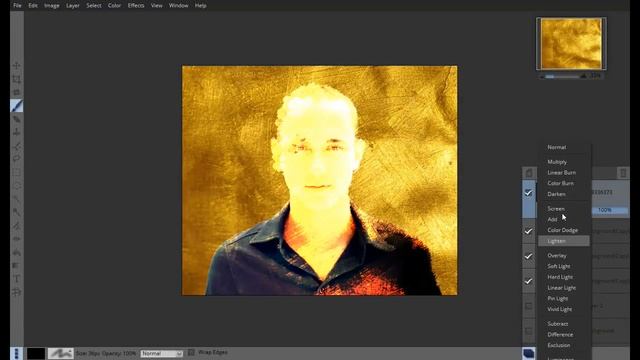Open the Edit menu

(x=33, y=6)
